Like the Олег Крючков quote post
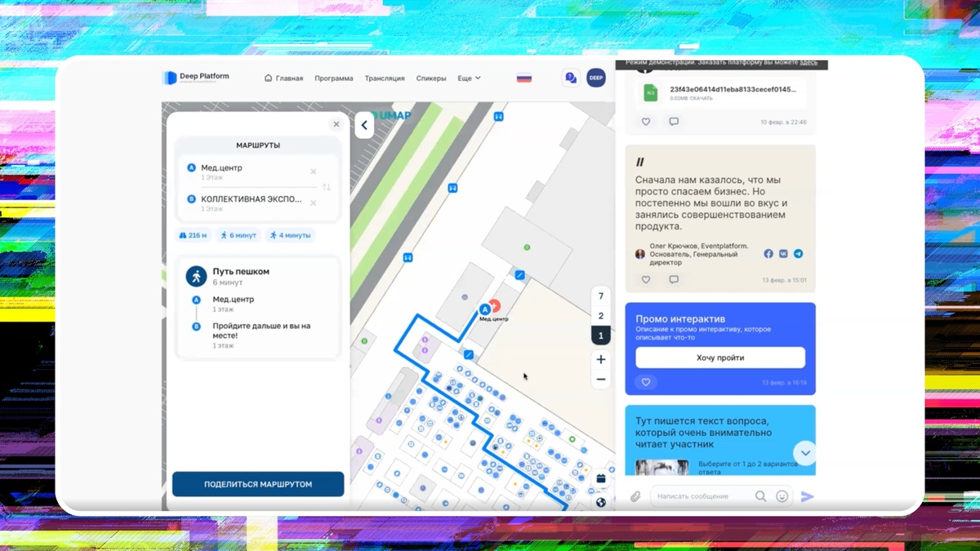This screenshot has height=551, width=980. (646, 279)
